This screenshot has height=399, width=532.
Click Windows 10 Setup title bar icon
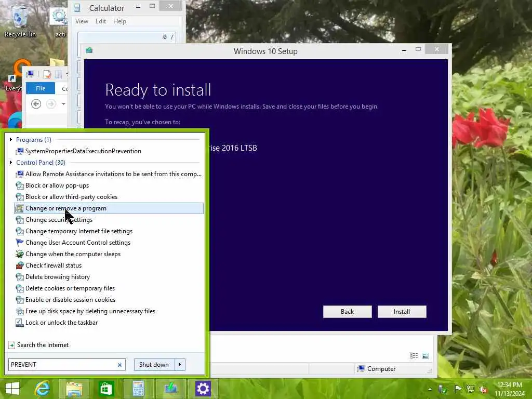tap(89, 50)
